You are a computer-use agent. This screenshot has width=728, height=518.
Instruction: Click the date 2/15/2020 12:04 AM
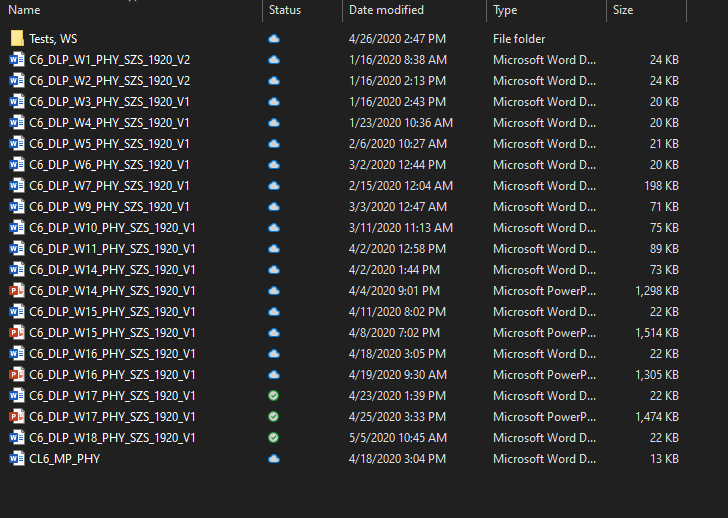(x=401, y=186)
